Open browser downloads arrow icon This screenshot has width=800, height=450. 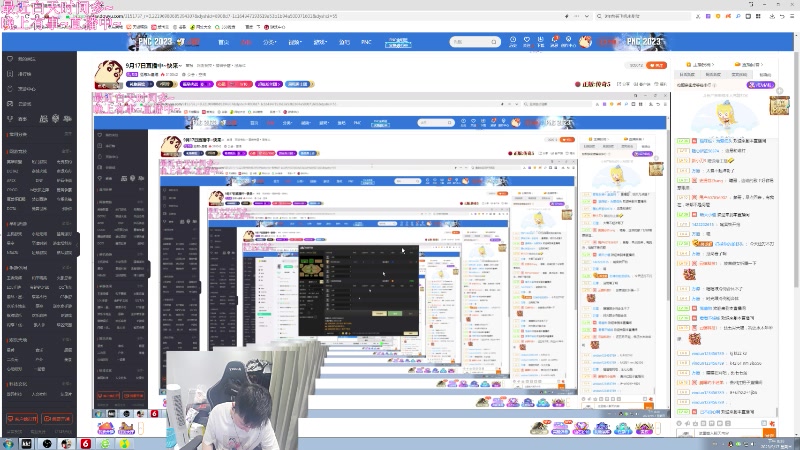click(x=772, y=16)
